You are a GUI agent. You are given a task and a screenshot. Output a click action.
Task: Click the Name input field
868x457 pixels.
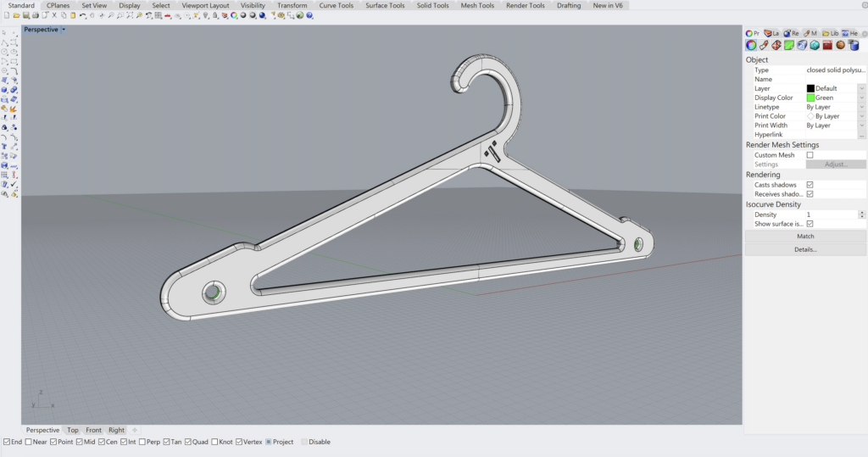pyautogui.click(x=834, y=79)
